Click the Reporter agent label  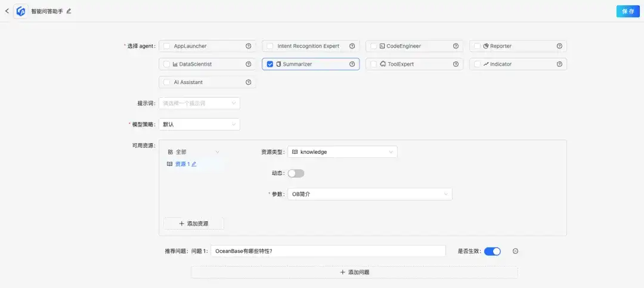(501, 46)
